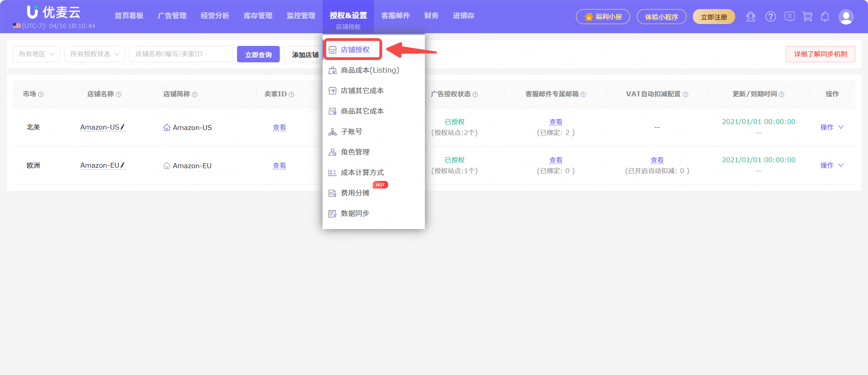Viewport: 868px width, 375px height.
Task: Click the 详细了解同步机制 button
Action: tap(820, 54)
